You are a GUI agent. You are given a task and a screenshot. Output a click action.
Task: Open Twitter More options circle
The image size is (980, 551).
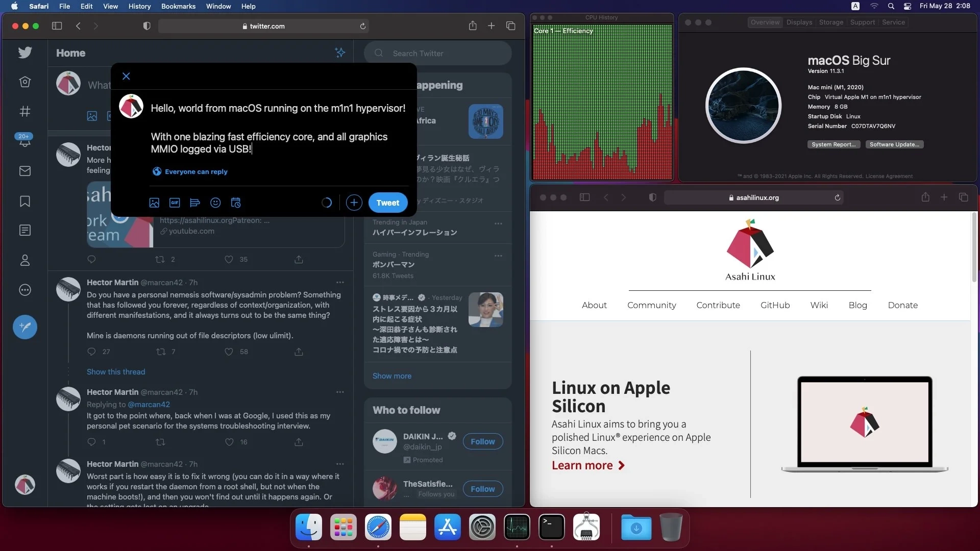(24, 290)
